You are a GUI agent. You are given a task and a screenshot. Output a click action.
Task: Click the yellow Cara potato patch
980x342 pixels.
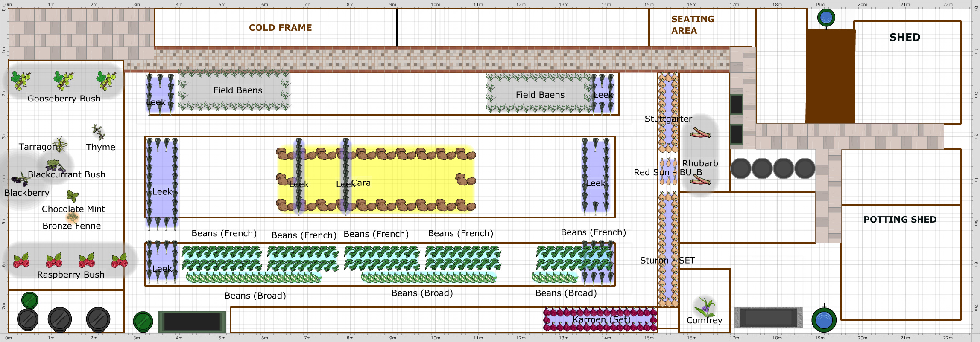(x=376, y=179)
